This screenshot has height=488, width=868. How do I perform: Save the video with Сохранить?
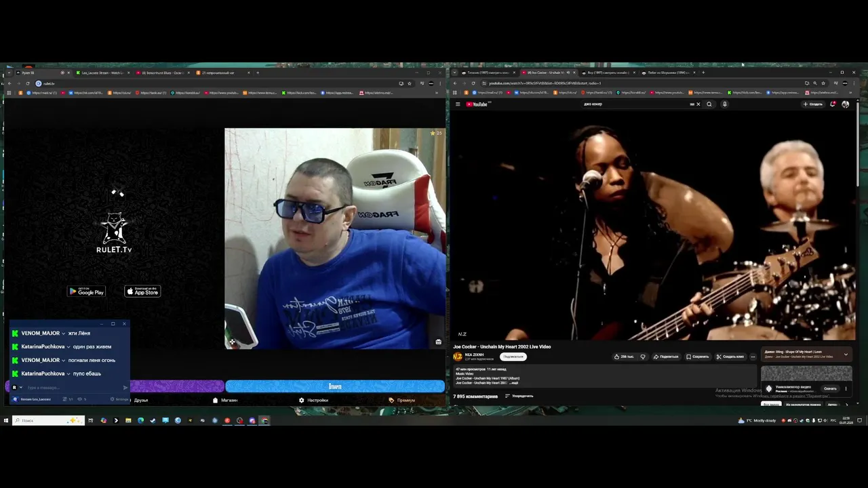click(697, 357)
